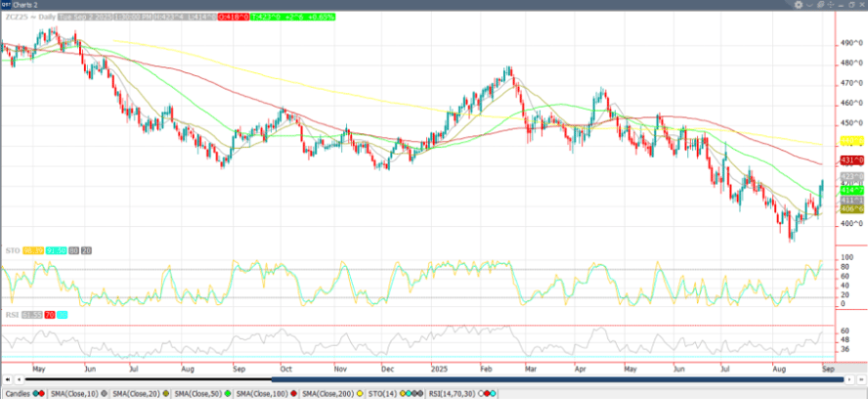Step back using left scroll arrow
The width and height of the screenshot is (868, 400).
click(x=20, y=379)
